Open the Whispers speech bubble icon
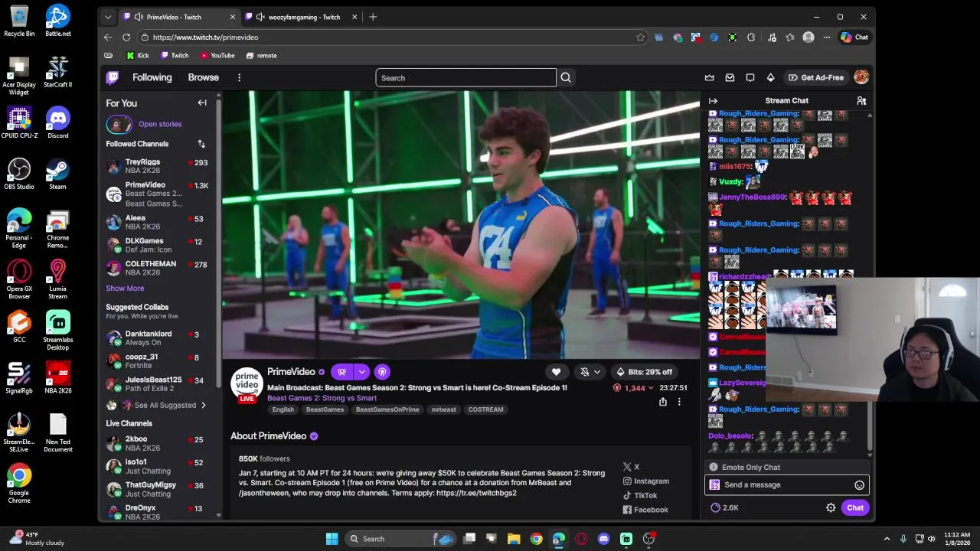980x551 pixels. [x=750, y=77]
